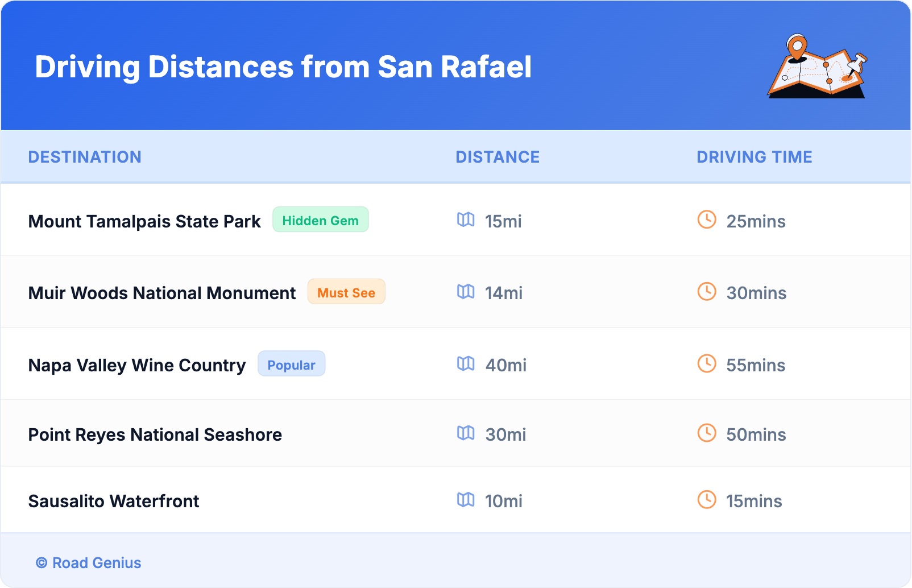Select the Must See badge
Viewport: 912px width, 588px height.
(x=346, y=292)
